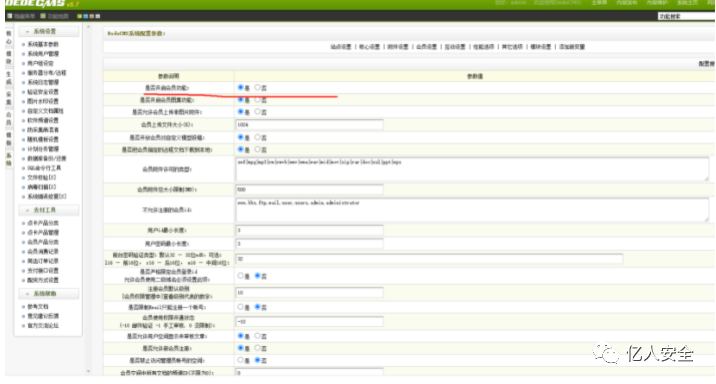Viewport: 716px width, 384px height.
Task: Focus the 功能搜索 search box
Action: point(686,16)
